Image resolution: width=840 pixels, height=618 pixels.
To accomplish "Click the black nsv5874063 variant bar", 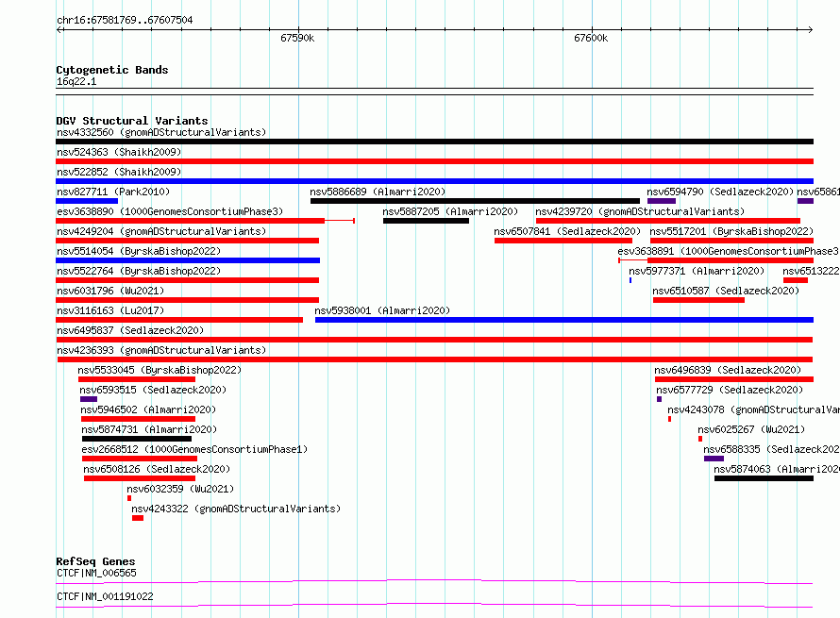I will [764, 478].
